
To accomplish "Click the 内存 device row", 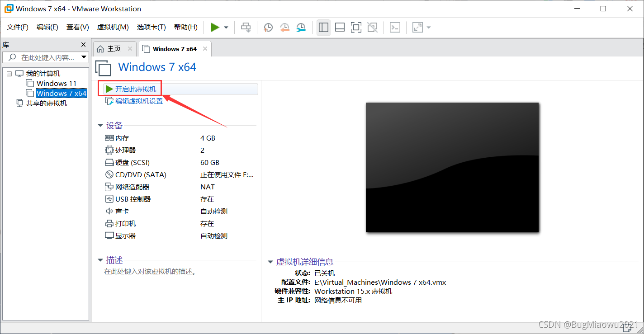I will [180, 138].
